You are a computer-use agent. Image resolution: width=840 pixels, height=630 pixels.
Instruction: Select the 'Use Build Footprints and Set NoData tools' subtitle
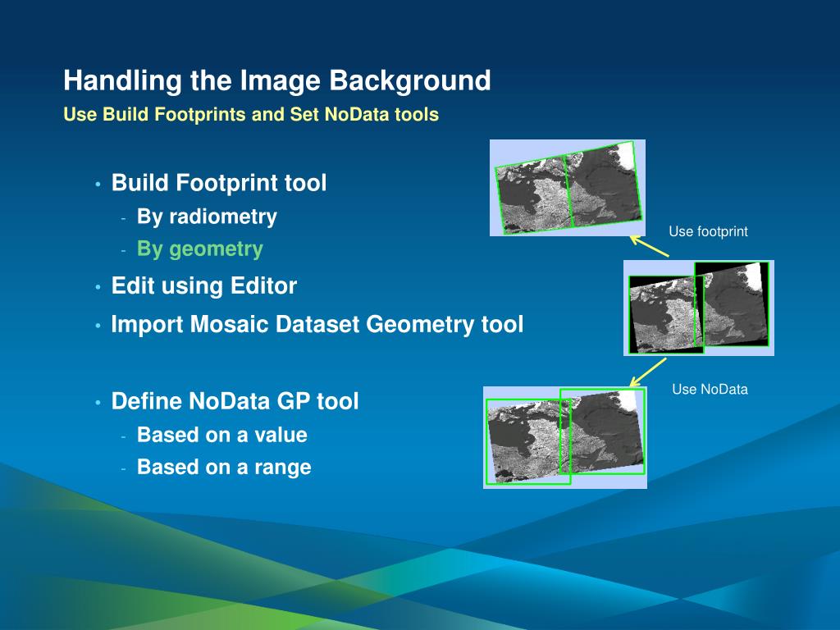tap(251, 115)
